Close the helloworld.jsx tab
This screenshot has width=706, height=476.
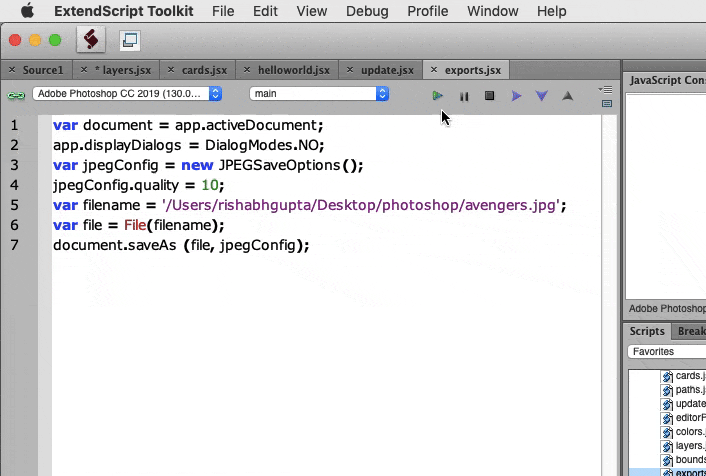tap(247, 70)
